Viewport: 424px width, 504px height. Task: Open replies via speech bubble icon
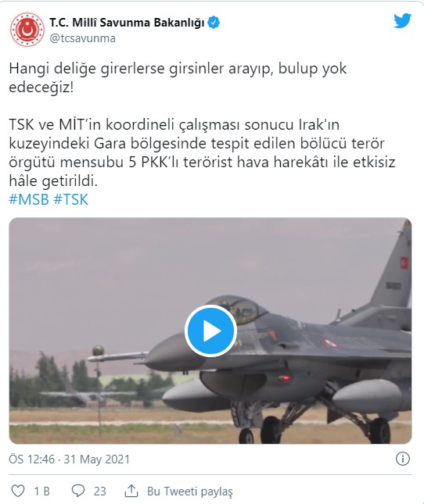[78, 491]
